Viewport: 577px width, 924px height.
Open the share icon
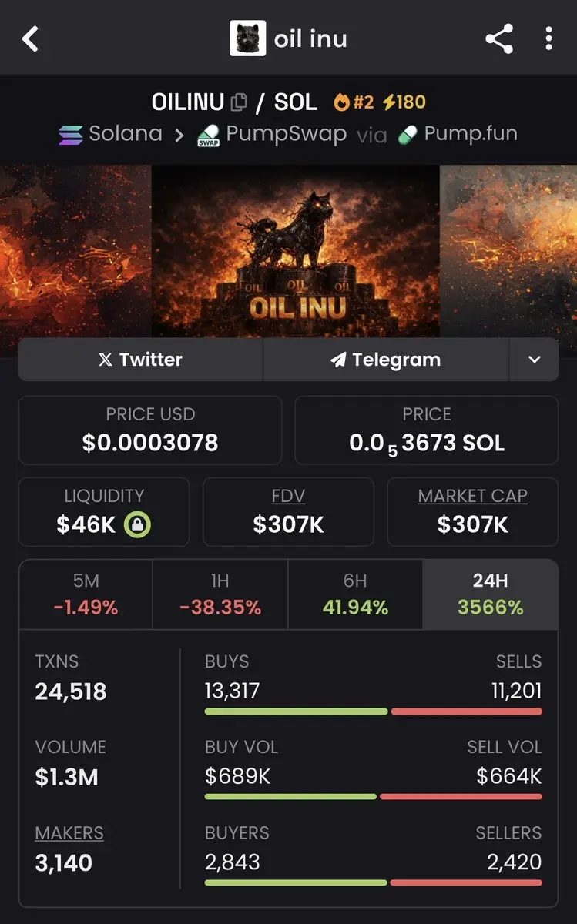point(499,38)
